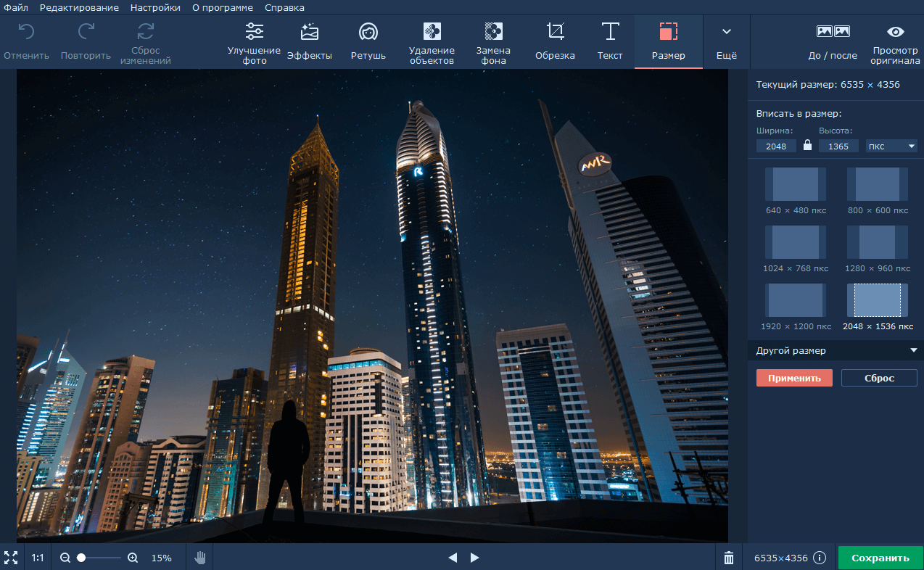The width and height of the screenshot is (924, 570).
Task: Click the green Сохранить button
Action: click(x=880, y=558)
